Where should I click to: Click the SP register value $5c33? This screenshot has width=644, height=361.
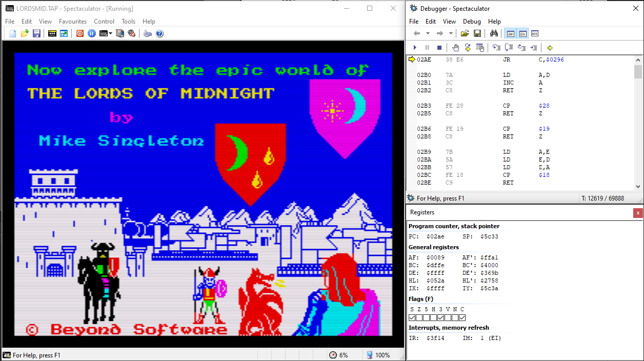tap(489, 236)
